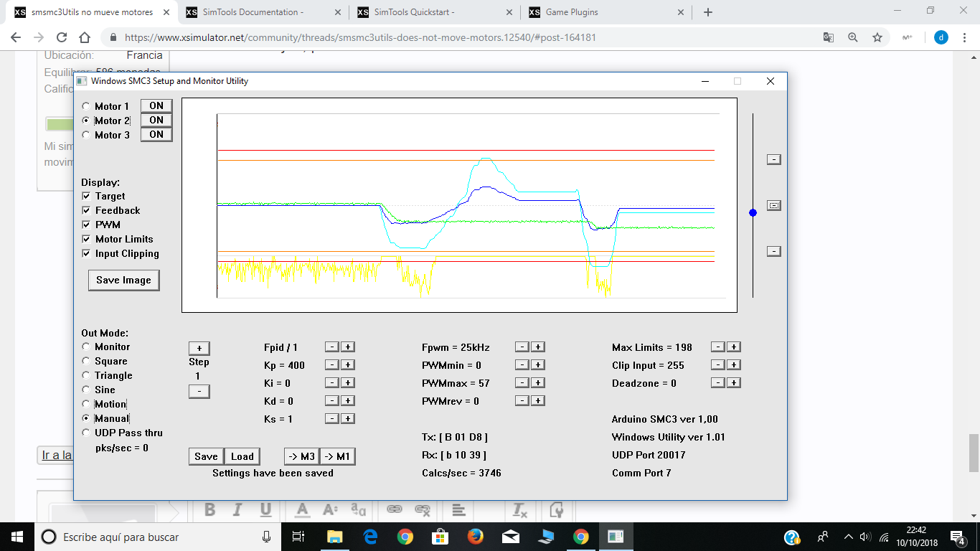This screenshot has height=551, width=980.
Task: Select Sine out mode
Action: click(86, 390)
